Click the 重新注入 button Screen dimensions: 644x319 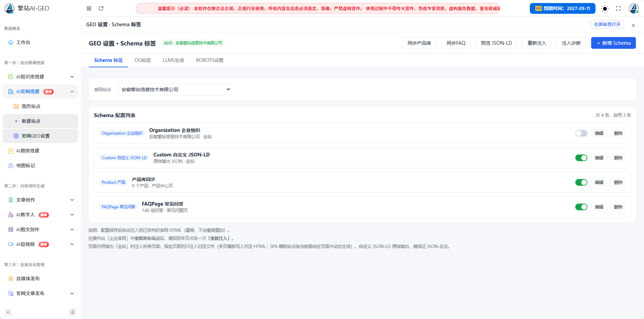[537, 43]
